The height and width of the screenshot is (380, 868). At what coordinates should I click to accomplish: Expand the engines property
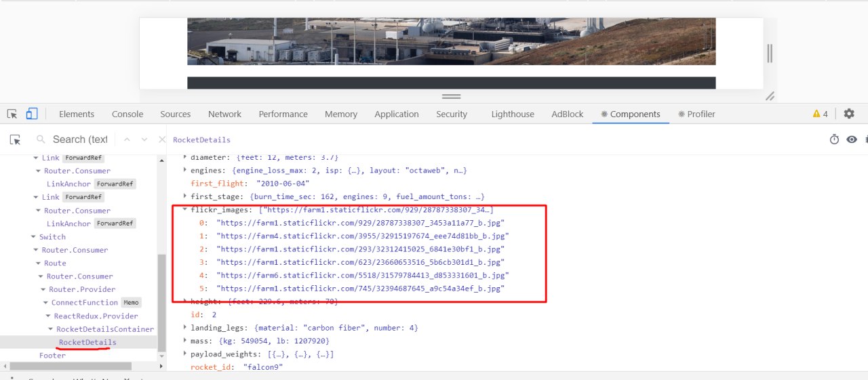point(184,171)
